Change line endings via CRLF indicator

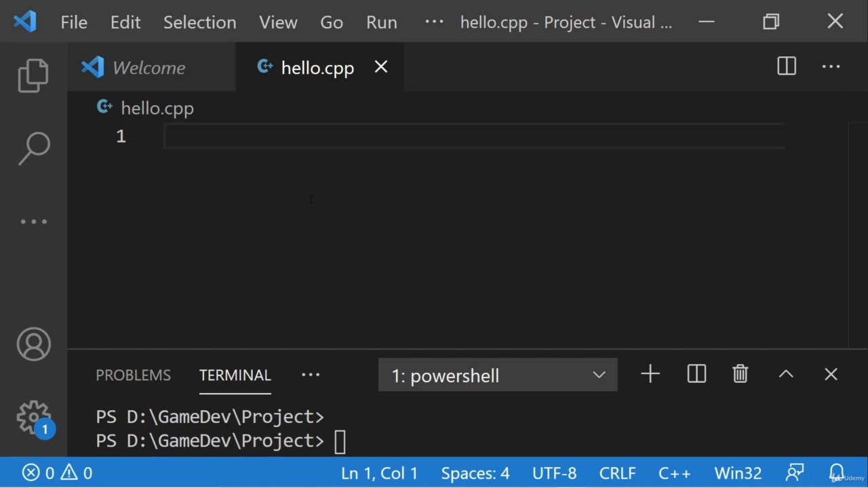[617, 473]
